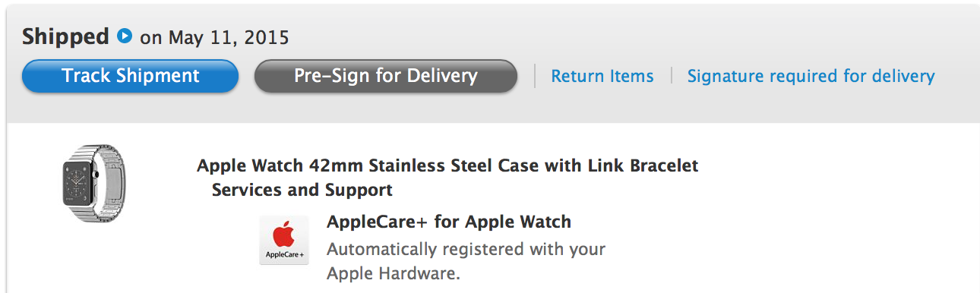Click divider between Return Items and Signature links

[x=671, y=76]
